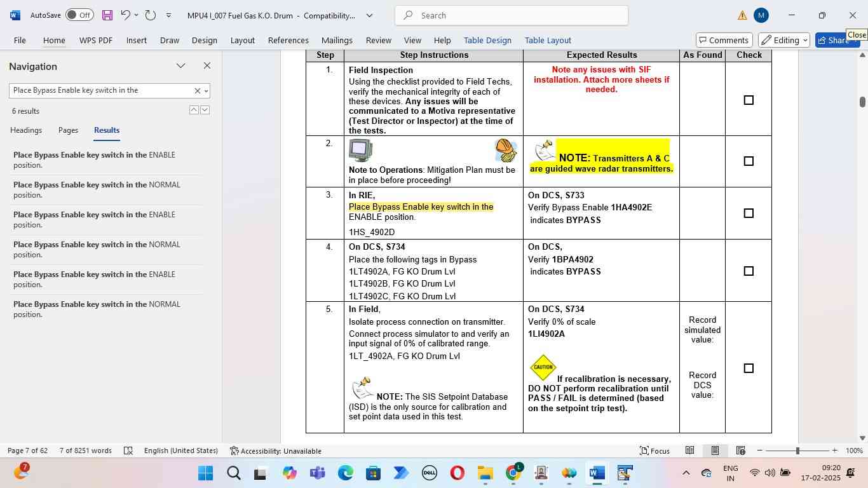868x488 pixels.
Task: Click the proofing spell check icon
Action: (128, 451)
